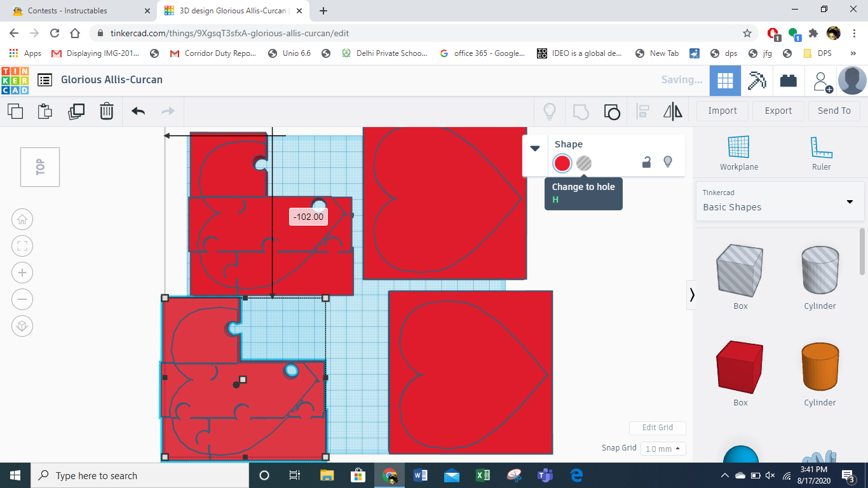The height and width of the screenshot is (488, 868).
Task: Collapse the Shape inspector panel
Action: [x=535, y=148]
